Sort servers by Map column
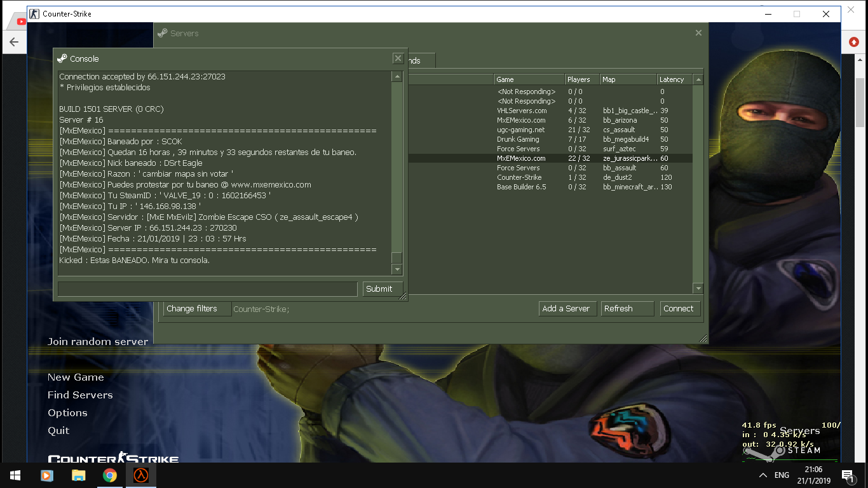 [x=628, y=79]
